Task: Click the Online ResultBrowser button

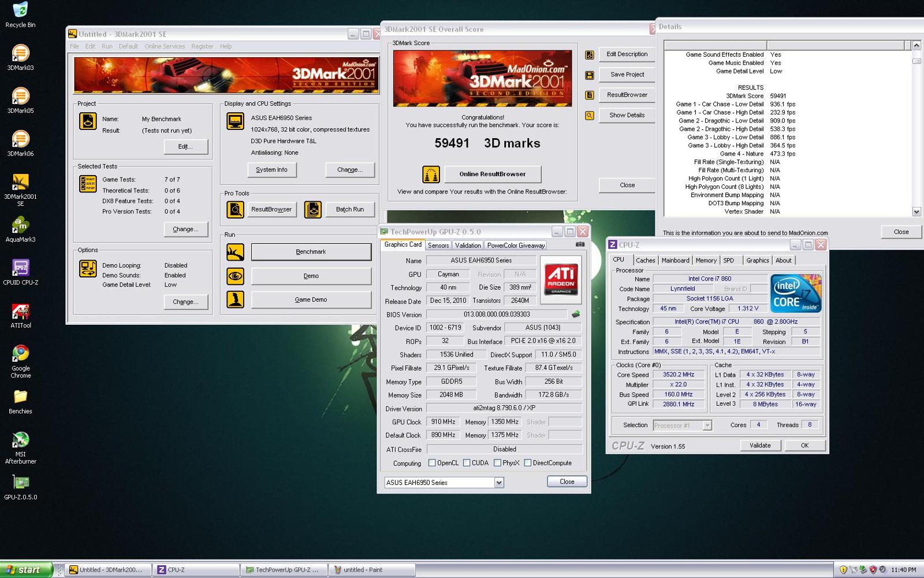Action: point(493,174)
